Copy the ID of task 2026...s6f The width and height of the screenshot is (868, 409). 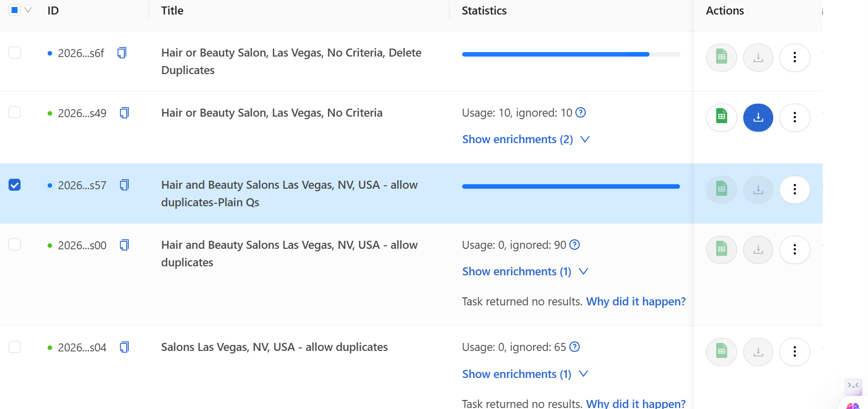click(122, 53)
